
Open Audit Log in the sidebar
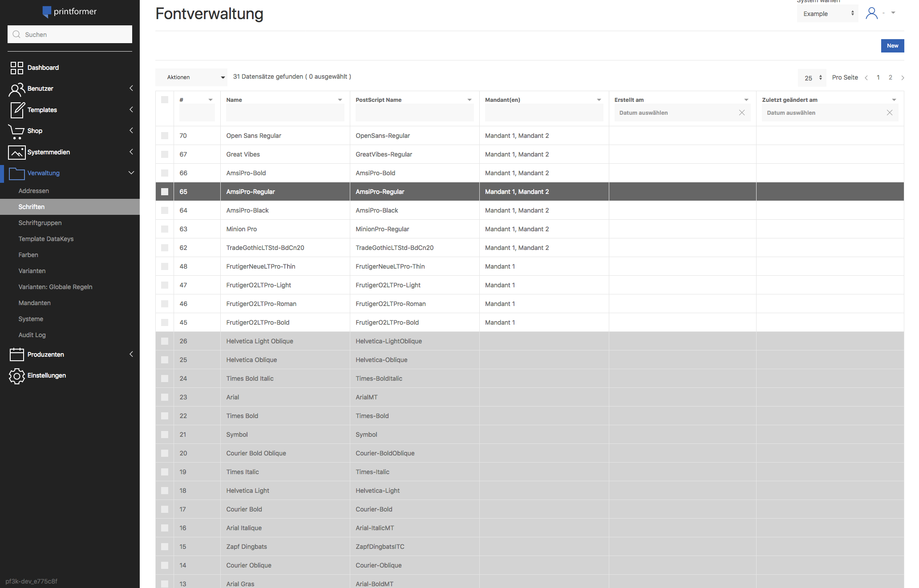tap(32, 335)
